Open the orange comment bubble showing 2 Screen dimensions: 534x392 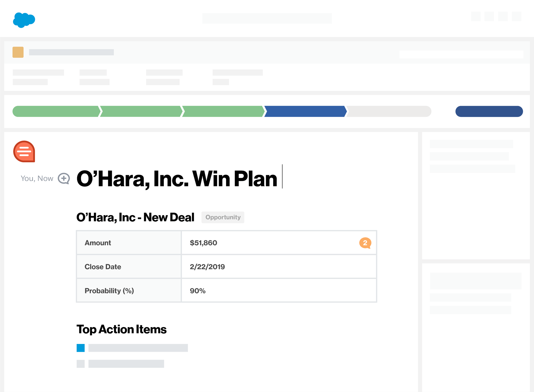365,243
